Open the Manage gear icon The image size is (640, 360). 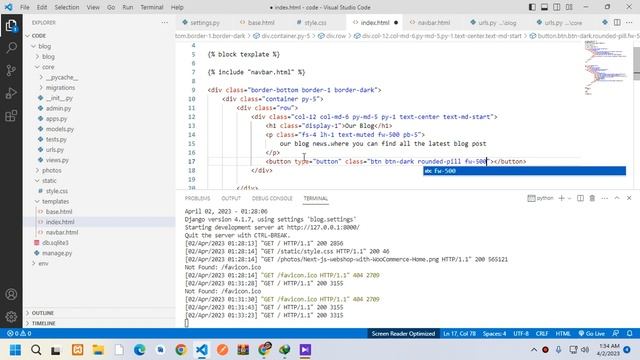click(x=11, y=316)
